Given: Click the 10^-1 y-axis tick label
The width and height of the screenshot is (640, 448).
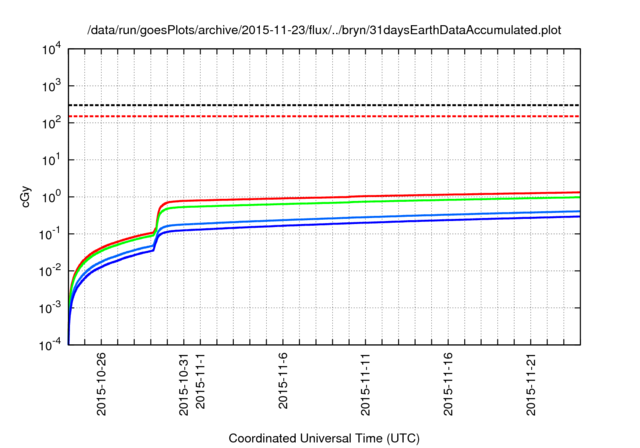Looking at the screenshot, I should 50,234.
